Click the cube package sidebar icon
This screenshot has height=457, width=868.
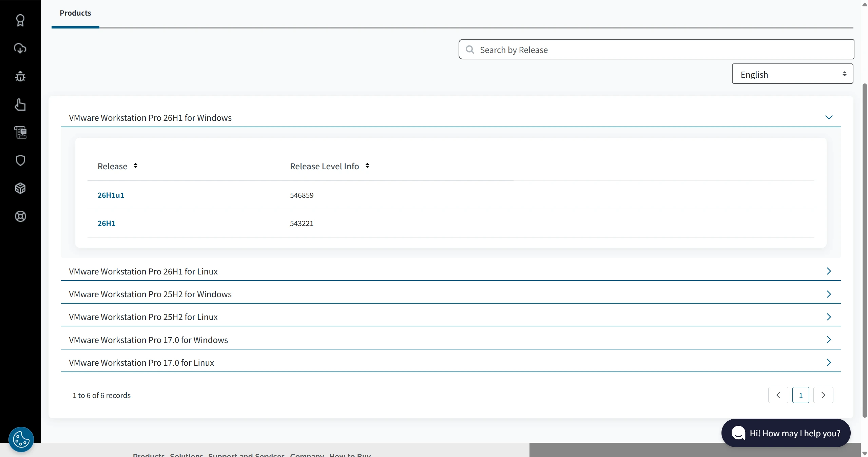click(x=20, y=188)
